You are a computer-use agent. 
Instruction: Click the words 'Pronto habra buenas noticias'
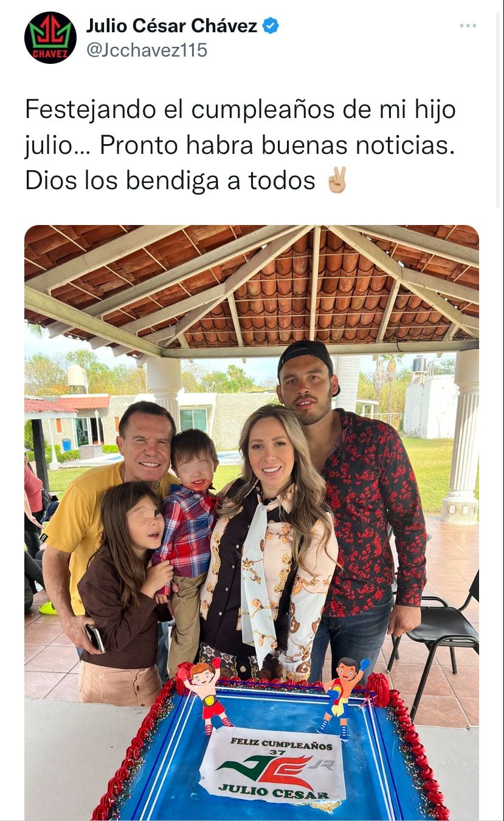(x=277, y=145)
